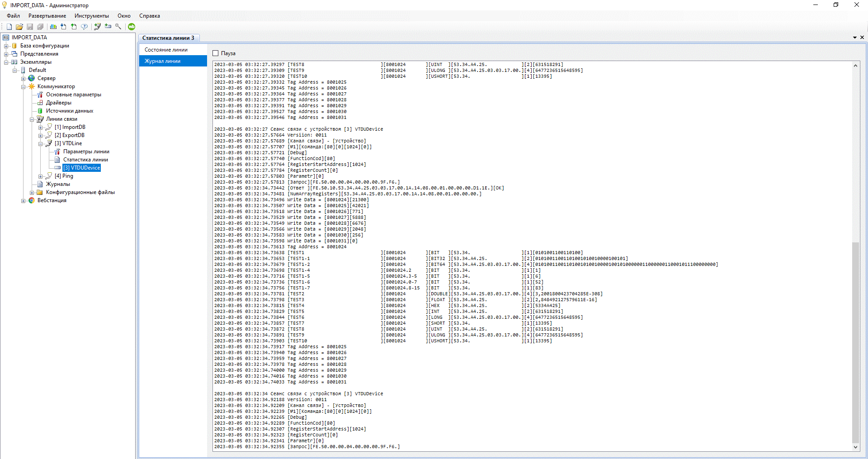Expand the Сервер tree node
The height and width of the screenshot is (459, 868).
click(x=24, y=78)
